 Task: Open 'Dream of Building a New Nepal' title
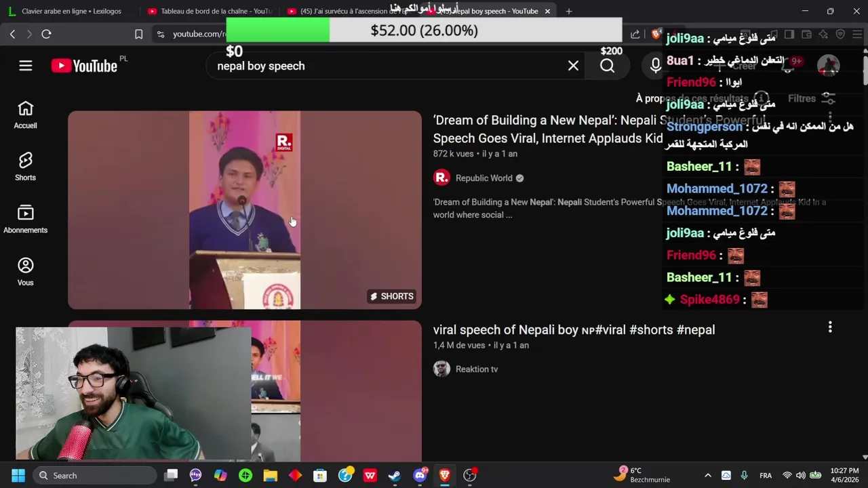[x=548, y=129]
